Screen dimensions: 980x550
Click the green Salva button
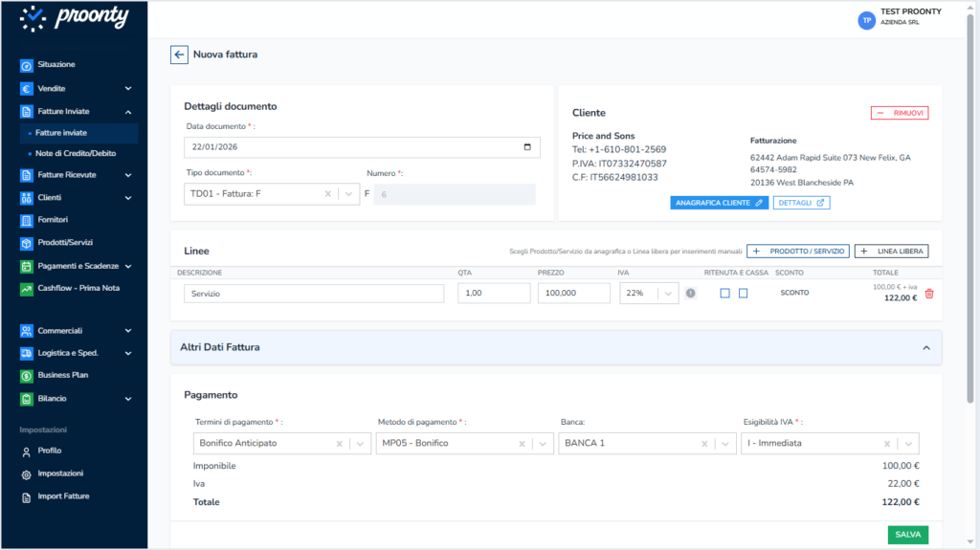pos(907,535)
